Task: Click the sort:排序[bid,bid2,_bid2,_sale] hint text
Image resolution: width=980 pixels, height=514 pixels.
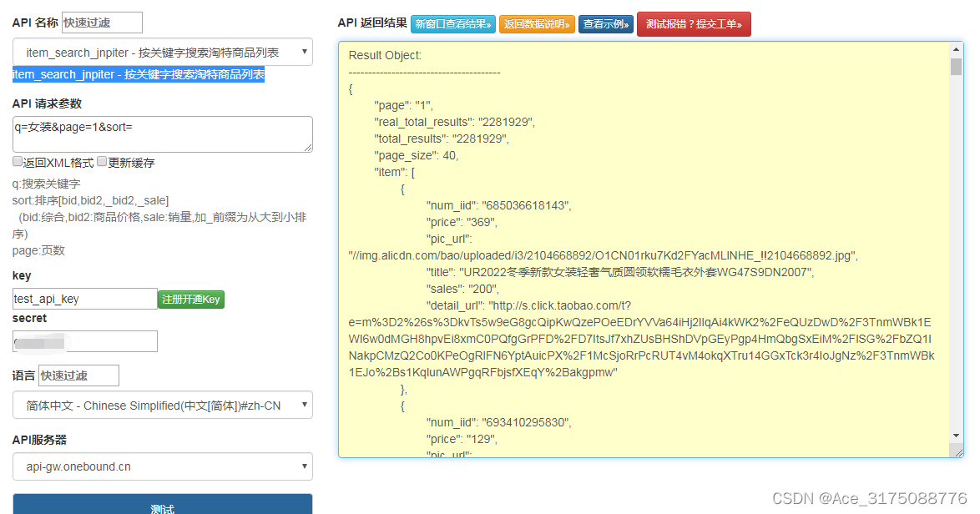Action: pos(91,200)
